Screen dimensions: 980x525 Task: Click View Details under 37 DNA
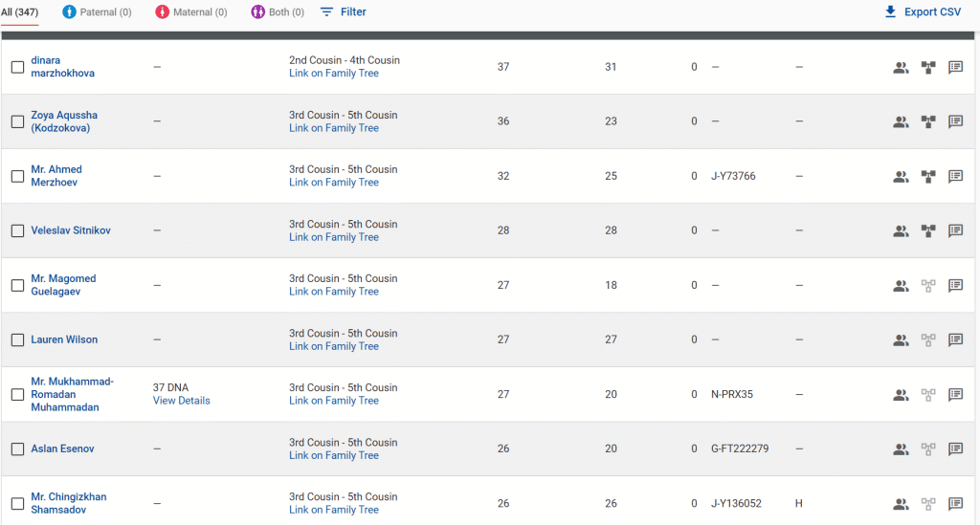click(181, 401)
